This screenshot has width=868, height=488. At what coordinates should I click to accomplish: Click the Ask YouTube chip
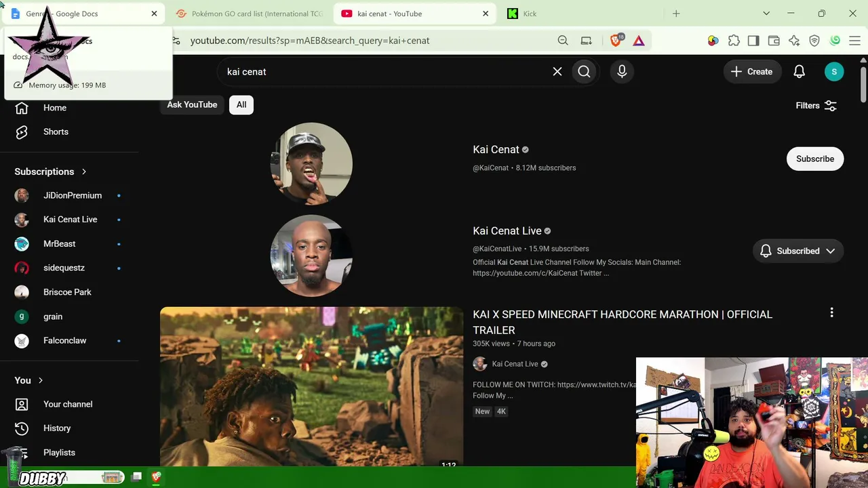(192, 104)
